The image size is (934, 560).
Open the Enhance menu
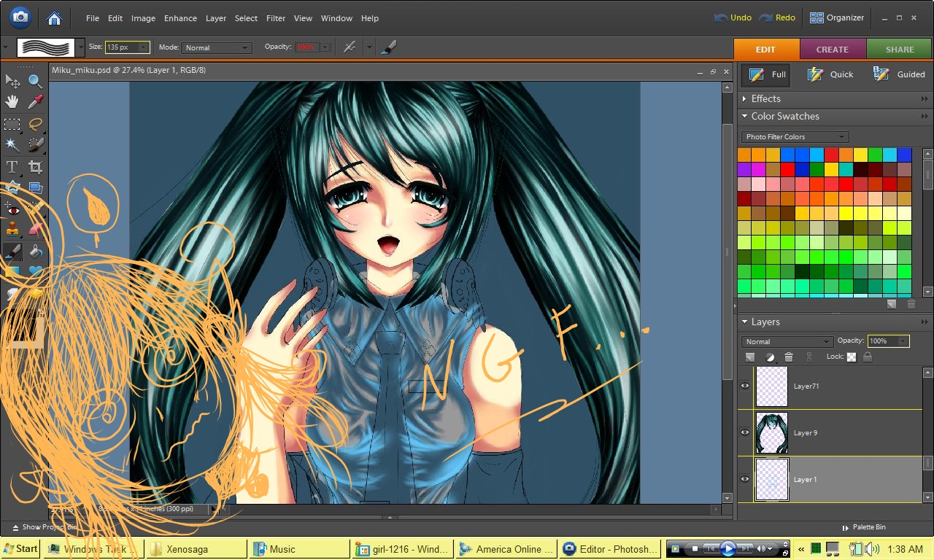click(180, 18)
